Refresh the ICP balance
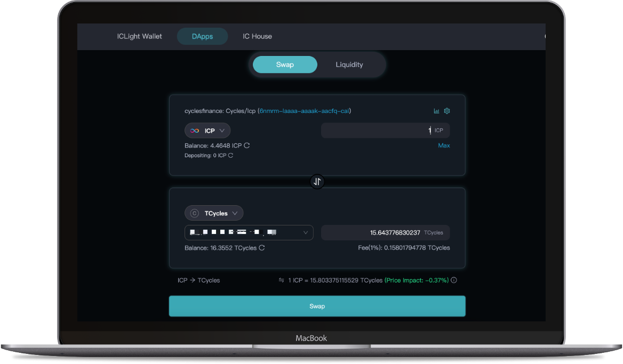Viewport: 623px width, 364px height. pos(247,145)
